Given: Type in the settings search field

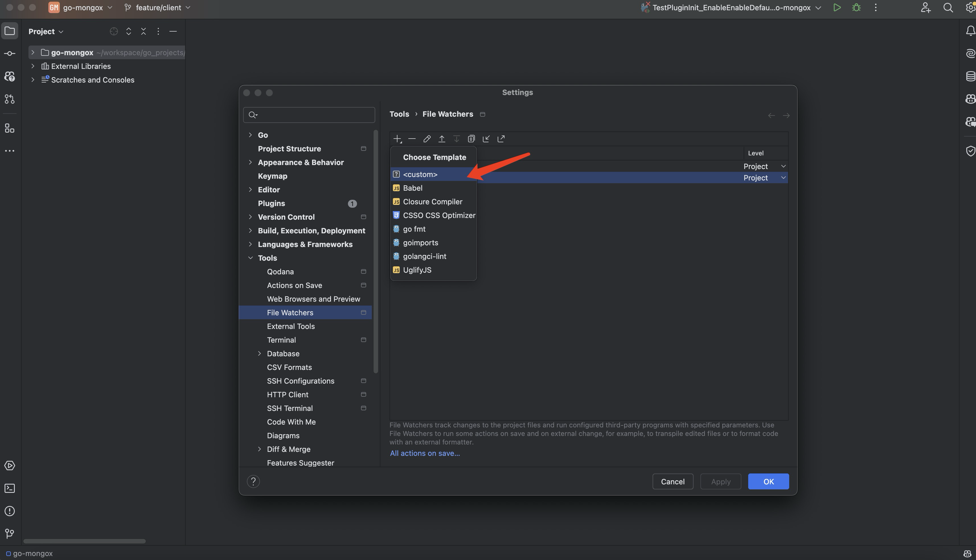Looking at the screenshot, I should click(309, 115).
